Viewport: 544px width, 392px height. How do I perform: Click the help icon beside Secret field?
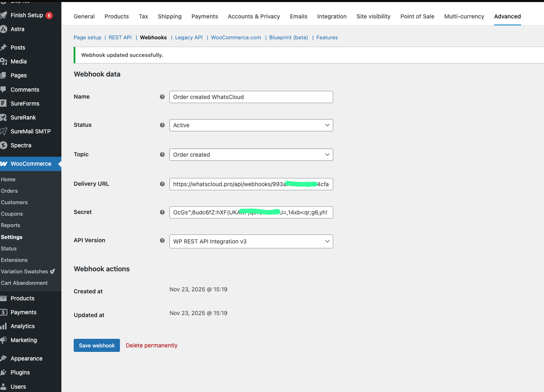162,212
